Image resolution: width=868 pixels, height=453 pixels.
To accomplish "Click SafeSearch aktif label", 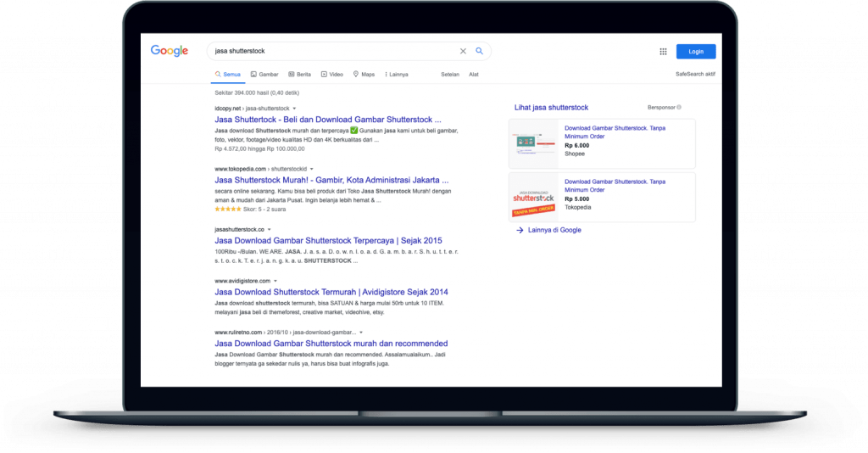I will [695, 74].
